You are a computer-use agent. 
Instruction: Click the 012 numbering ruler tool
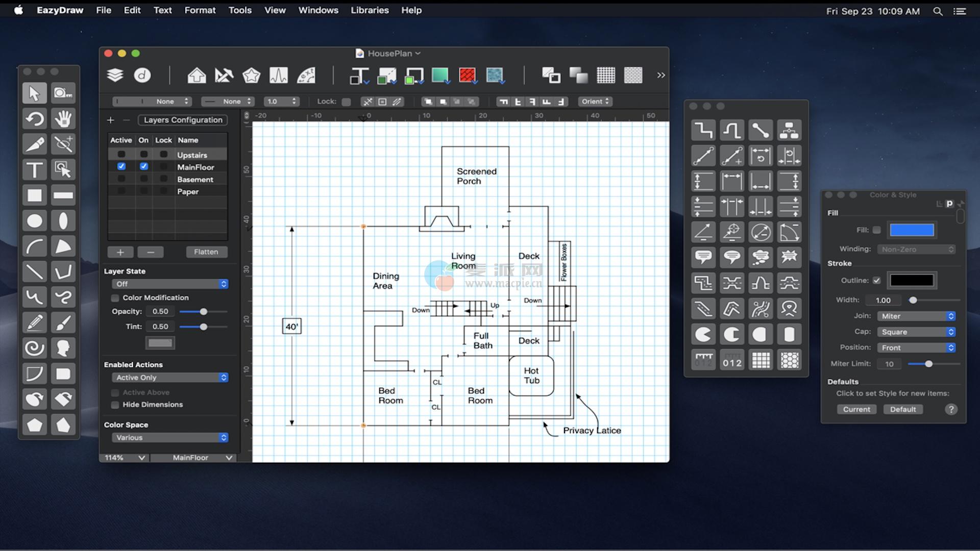[x=732, y=360]
